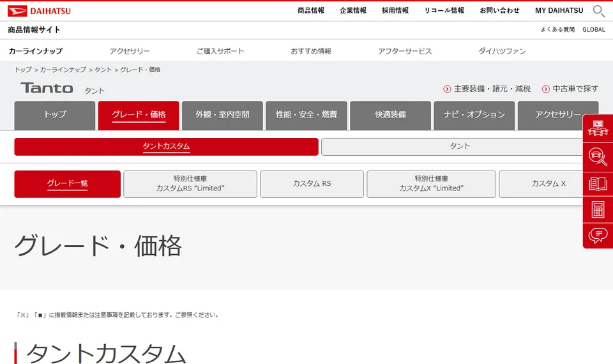
Task: Click arrow icon beside 中古車で探す
Action: point(546,89)
